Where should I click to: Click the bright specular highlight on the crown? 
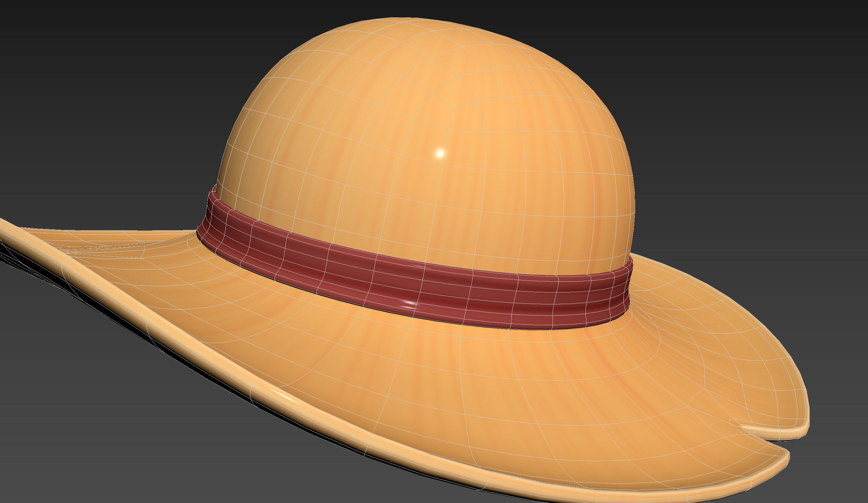click(x=440, y=153)
